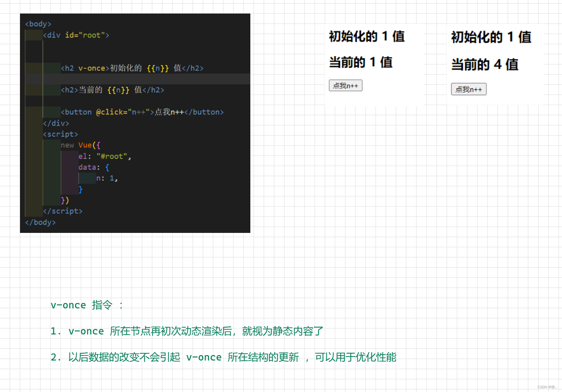Click the <h2>当前的 {{n}} 值</h2> code line
562x392 pixels.
tap(112, 90)
